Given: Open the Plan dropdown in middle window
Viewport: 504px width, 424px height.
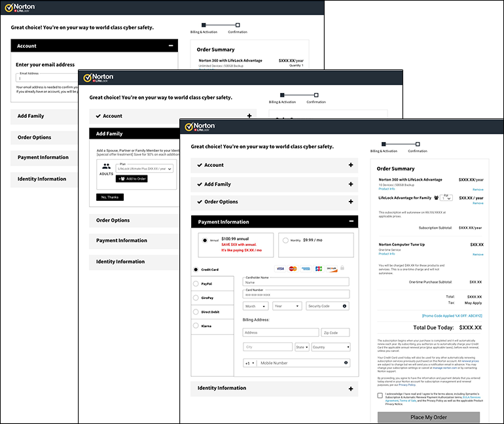Looking at the screenshot, I should (x=145, y=169).
